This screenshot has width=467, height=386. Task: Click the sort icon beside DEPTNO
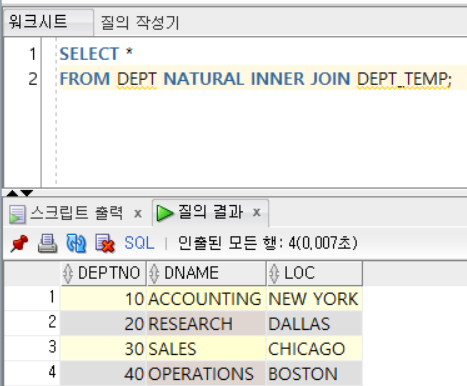pyautogui.click(x=68, y=274)
